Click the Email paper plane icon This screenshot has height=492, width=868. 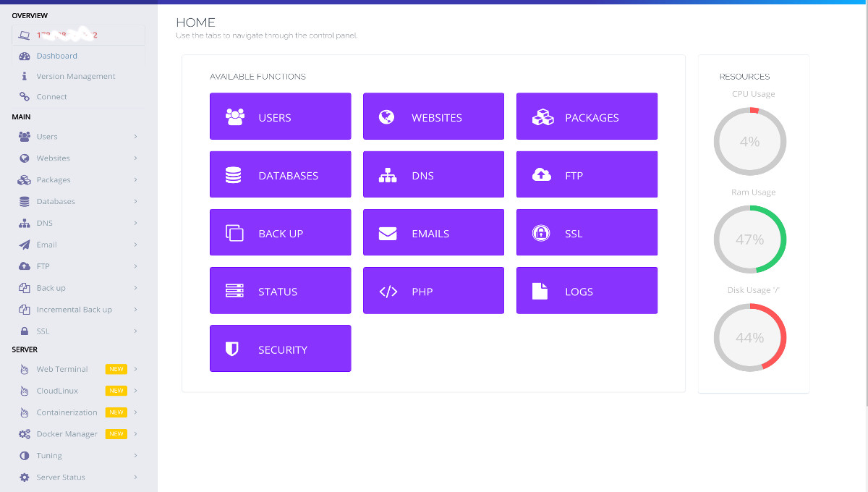tap(24, 245)
